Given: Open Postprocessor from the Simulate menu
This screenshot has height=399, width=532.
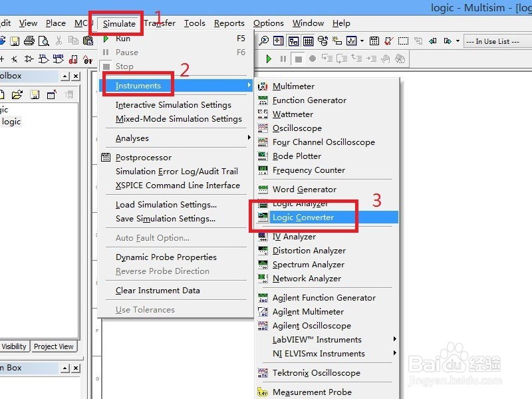Looking at the screenshot, I should tap(176, 158).
